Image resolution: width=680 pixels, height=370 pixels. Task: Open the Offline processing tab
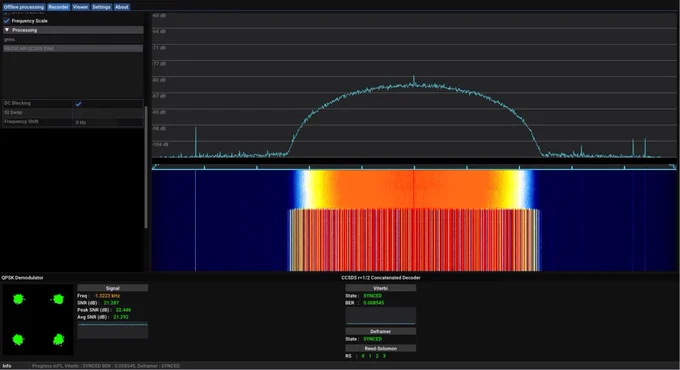(23, 7)
